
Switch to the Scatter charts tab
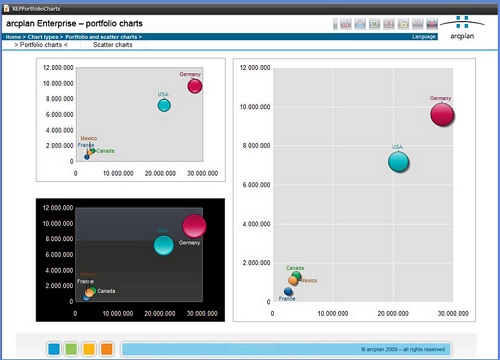[x=113, y=45]
